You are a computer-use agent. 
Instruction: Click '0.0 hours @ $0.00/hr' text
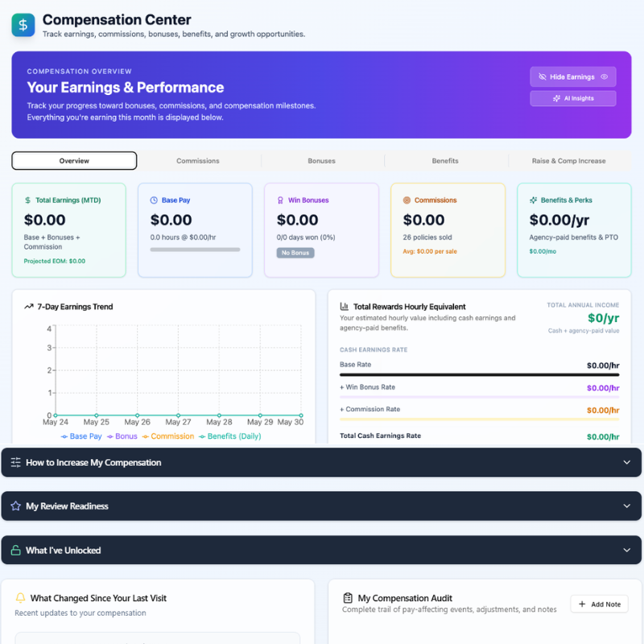tap(184, 237)
